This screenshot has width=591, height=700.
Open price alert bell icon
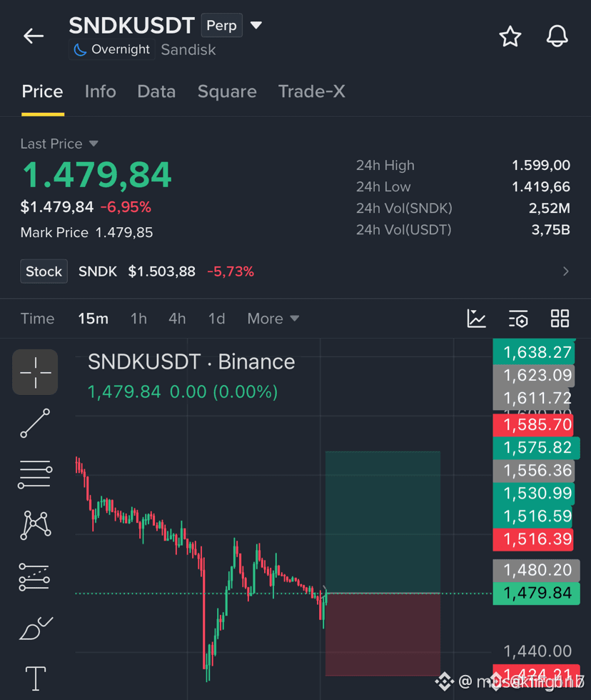[557, 36]
